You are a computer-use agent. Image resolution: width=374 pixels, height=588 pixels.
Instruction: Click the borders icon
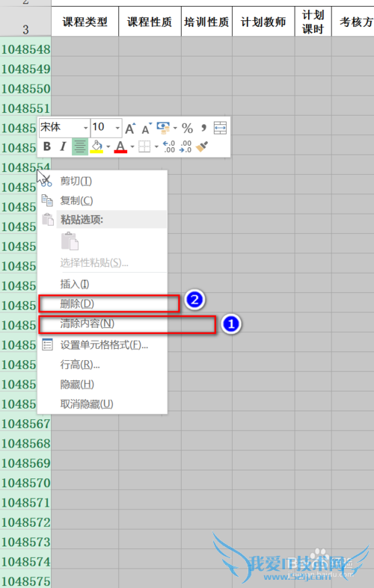144,146
